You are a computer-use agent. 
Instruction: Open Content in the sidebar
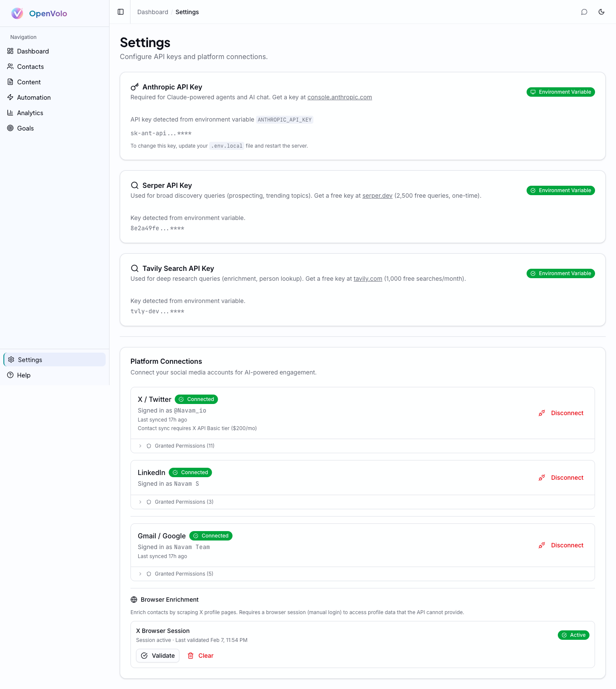pyautogui.click(x=55, y=82)
